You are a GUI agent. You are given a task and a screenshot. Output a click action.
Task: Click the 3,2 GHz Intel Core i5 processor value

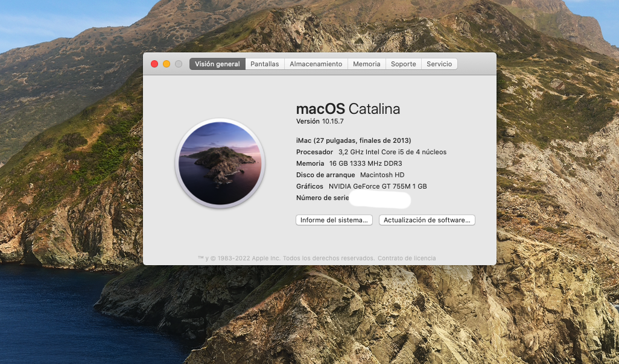click(392, 152)
